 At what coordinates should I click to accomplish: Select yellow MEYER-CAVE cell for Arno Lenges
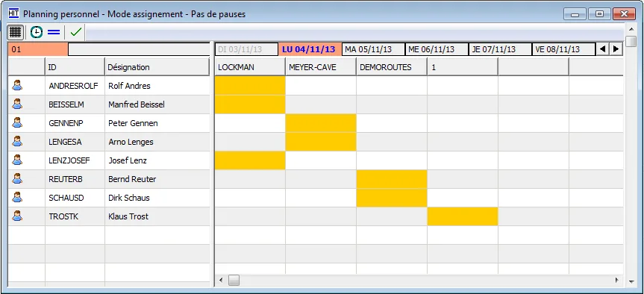click(x=321, y=142)
